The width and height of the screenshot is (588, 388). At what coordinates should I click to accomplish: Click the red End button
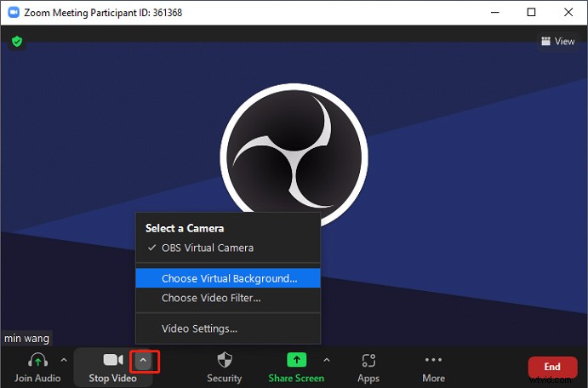552,367
